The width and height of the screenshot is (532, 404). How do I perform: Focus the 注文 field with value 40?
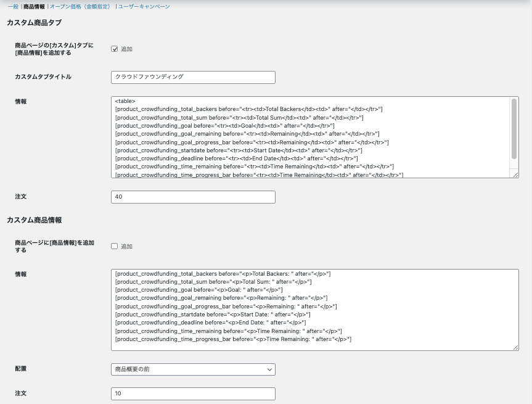tap(193, 197)
